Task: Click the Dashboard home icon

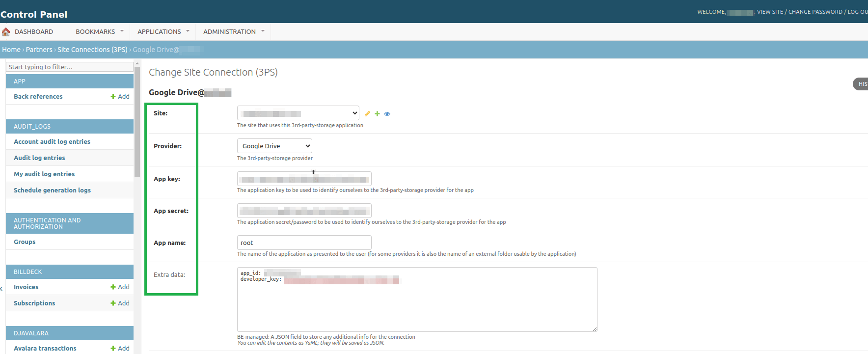Action: (6, 32)
